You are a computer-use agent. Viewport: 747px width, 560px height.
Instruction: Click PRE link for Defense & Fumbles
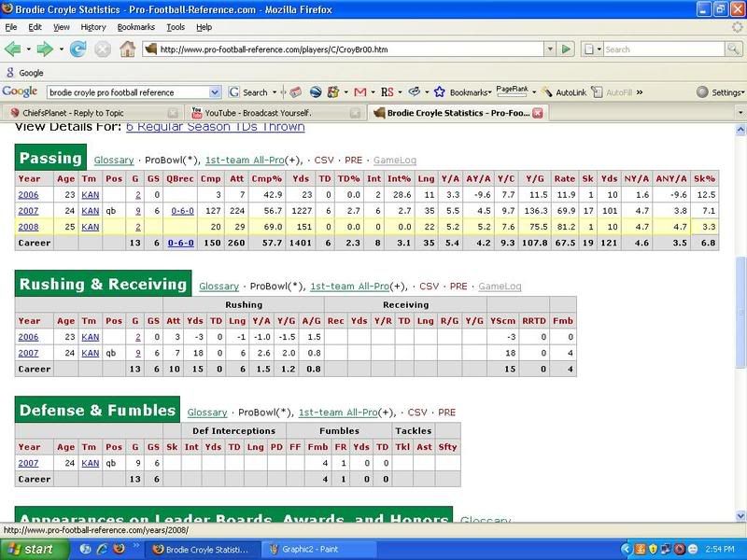(447, 413)
